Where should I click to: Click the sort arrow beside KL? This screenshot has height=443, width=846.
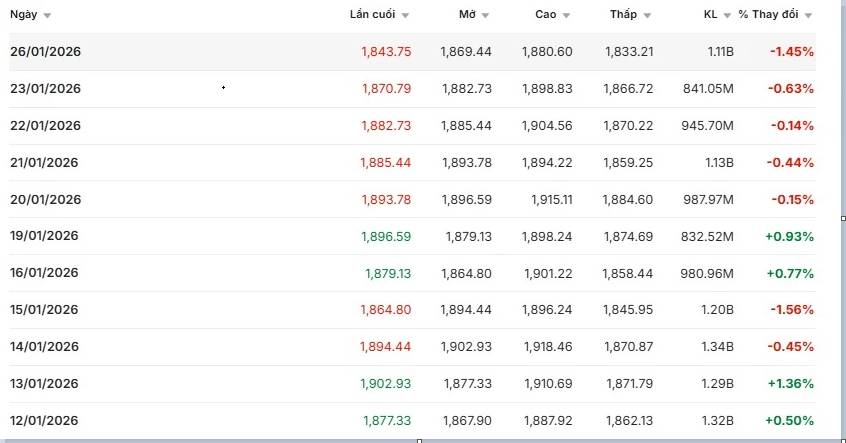[727, 16]
